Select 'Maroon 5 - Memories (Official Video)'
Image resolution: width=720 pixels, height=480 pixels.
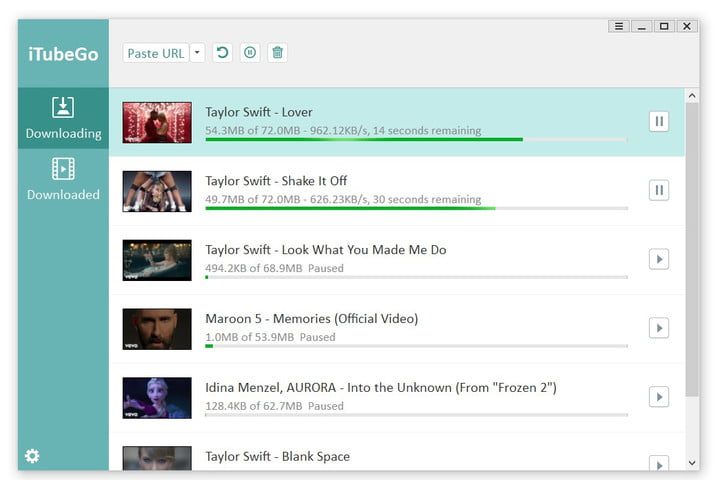click(x=312, y=319)
